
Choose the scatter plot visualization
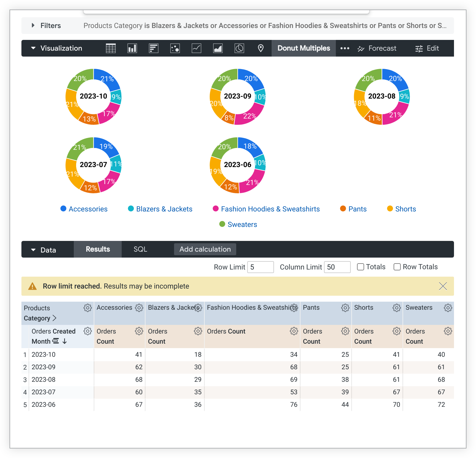(175, 48)
